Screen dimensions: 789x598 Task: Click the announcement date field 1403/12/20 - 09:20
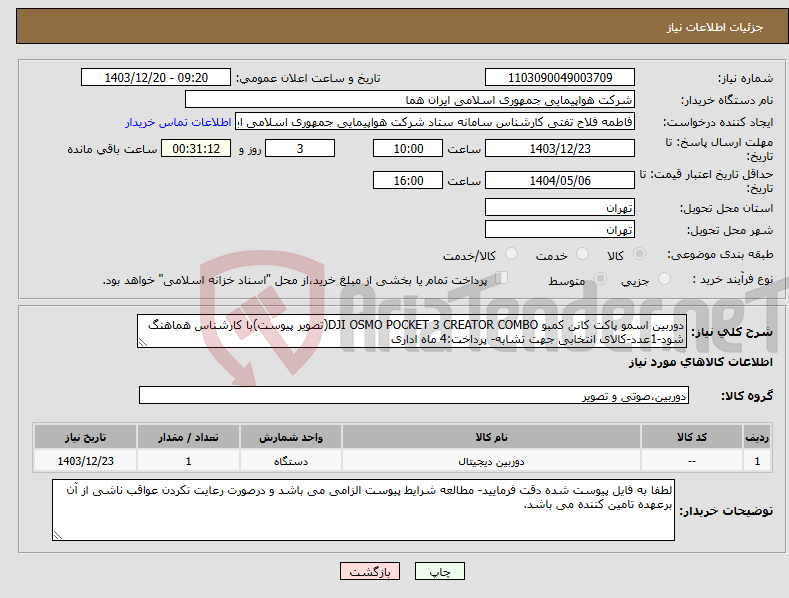(155, 78)
